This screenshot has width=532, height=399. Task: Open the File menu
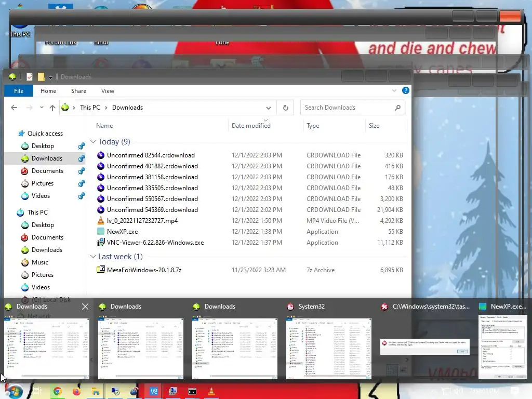19,91
